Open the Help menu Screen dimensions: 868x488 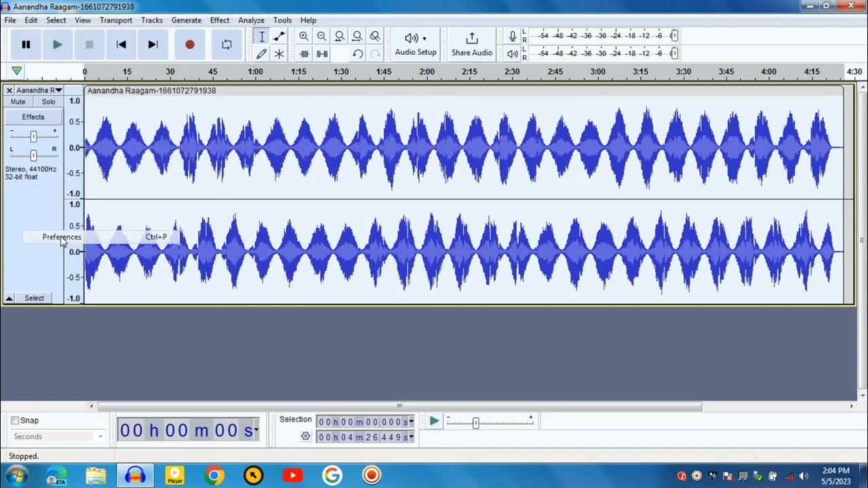tap(309, 20)
